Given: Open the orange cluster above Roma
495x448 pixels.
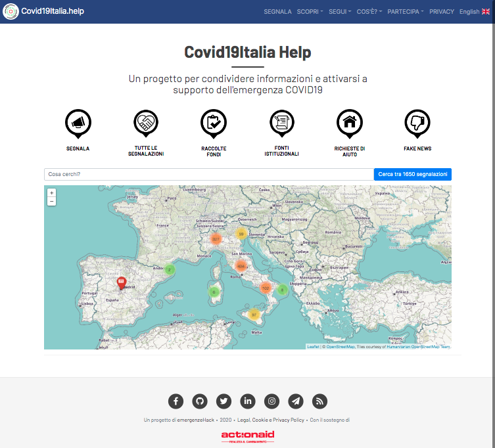Looking at the screenshot, I should click(x=241, y=266).
